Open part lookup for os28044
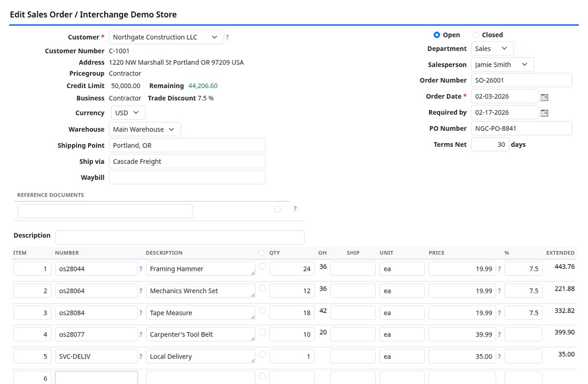The height and width of the screenshot is (384, 588). [141, 269]
